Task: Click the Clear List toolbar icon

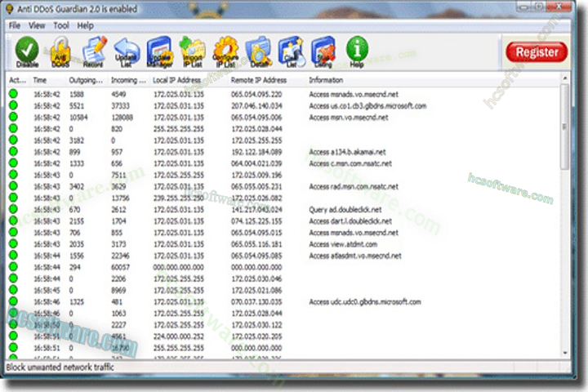Action: tap(292, 51)
